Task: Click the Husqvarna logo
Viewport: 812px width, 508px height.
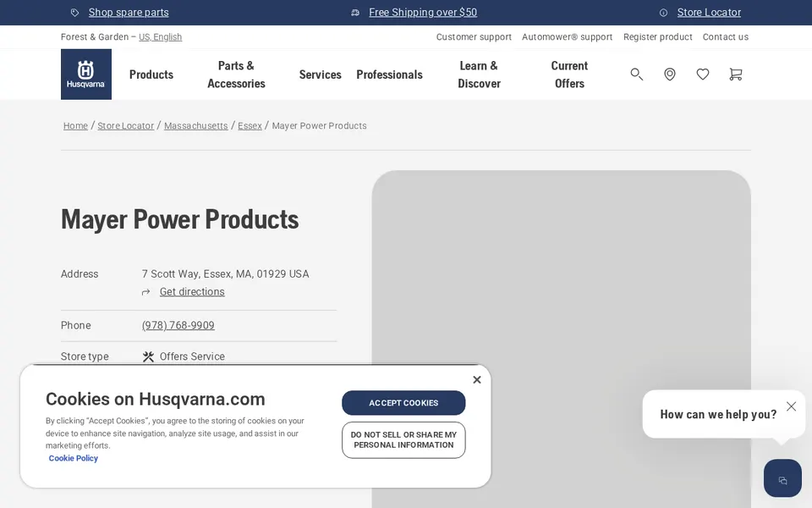Action: click(86, 75)
